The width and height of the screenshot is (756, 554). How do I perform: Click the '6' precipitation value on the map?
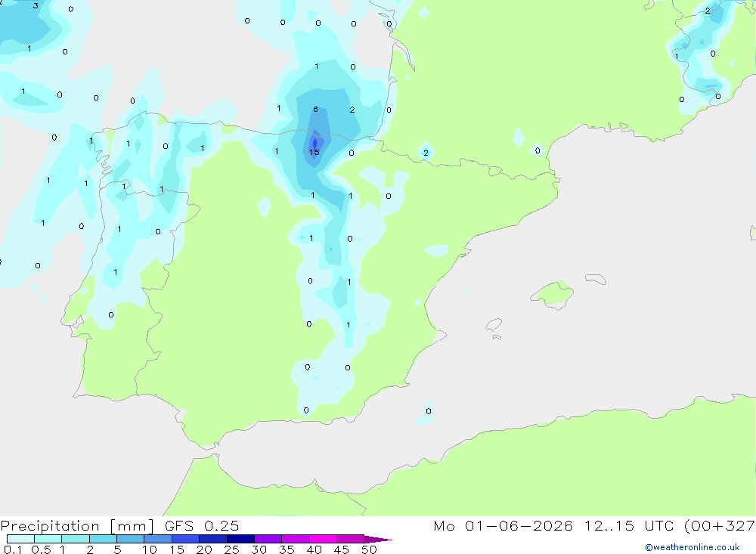315,110
